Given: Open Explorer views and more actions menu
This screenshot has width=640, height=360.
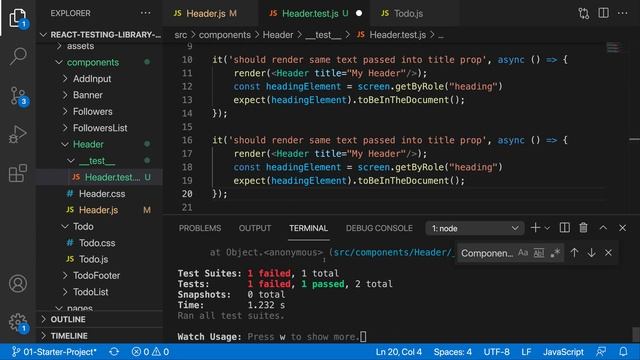Looking at the screenshot, I should (x=145, y=13).
